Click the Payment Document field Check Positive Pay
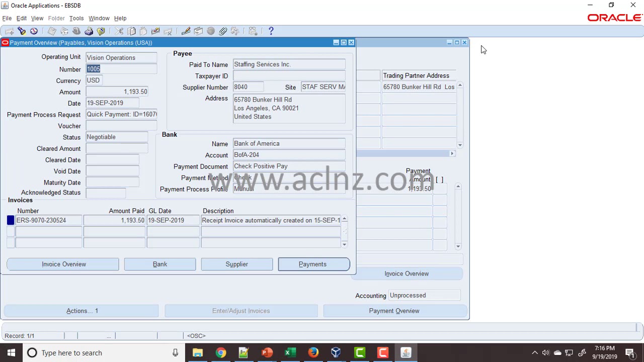Screen dimensions: 644x362 click(x=289, y=166)
